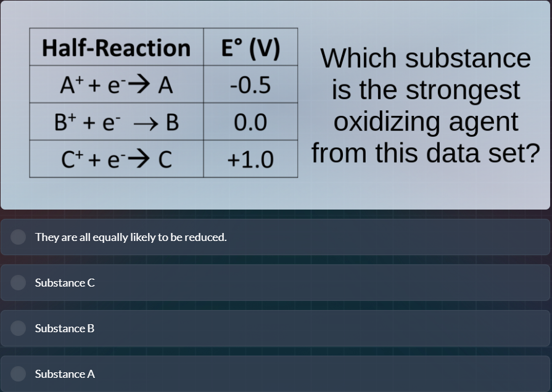The image size is (552, 392).
Task: Click the half-reaction B+ + e- → B
Action: tap(115, 121)
